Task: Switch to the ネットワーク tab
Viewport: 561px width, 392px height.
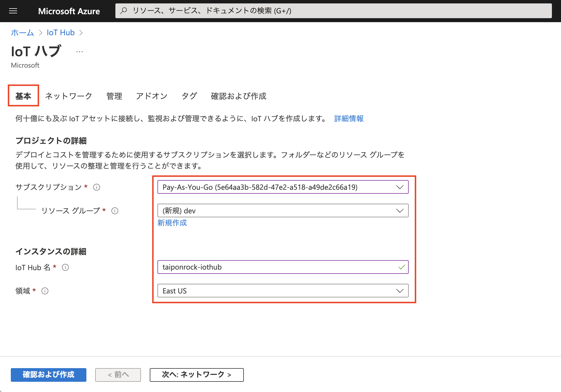Action: pyautogui.click(x=68, y=96)
